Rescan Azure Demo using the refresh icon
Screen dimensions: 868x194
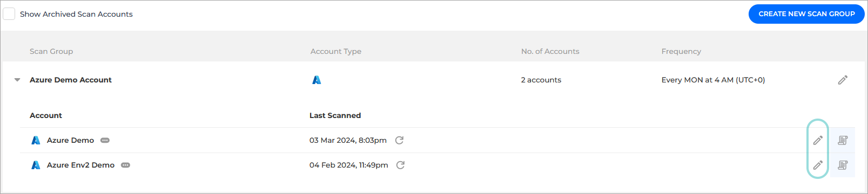click(399, 140)
